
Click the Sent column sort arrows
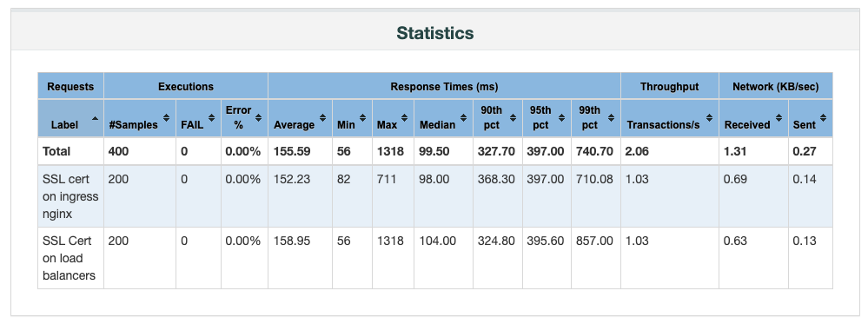tap(824, 117)
